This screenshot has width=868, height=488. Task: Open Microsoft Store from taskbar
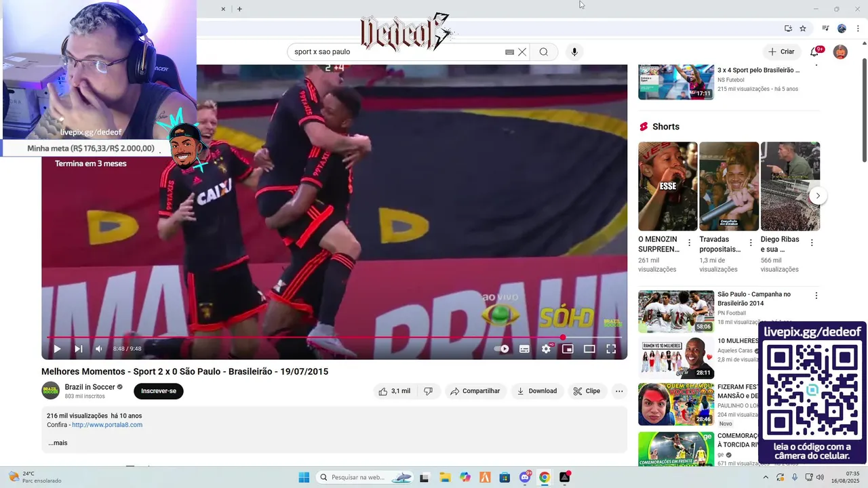tap(505, 477)
